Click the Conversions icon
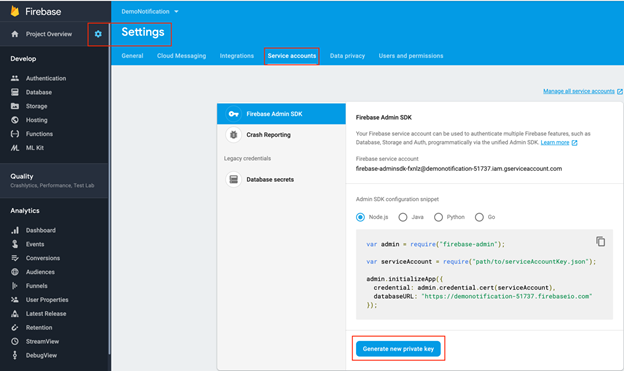624x371 pixels. click(x=15, y=258)
